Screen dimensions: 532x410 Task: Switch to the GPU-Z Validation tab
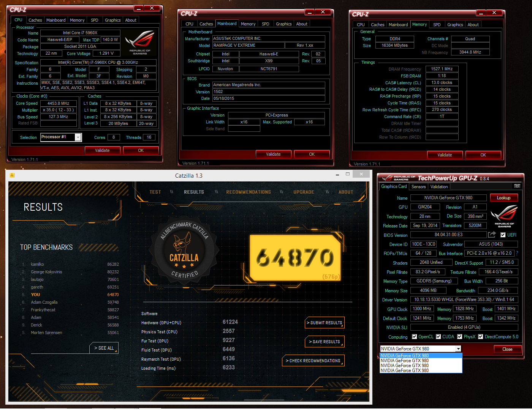[439, 187]
